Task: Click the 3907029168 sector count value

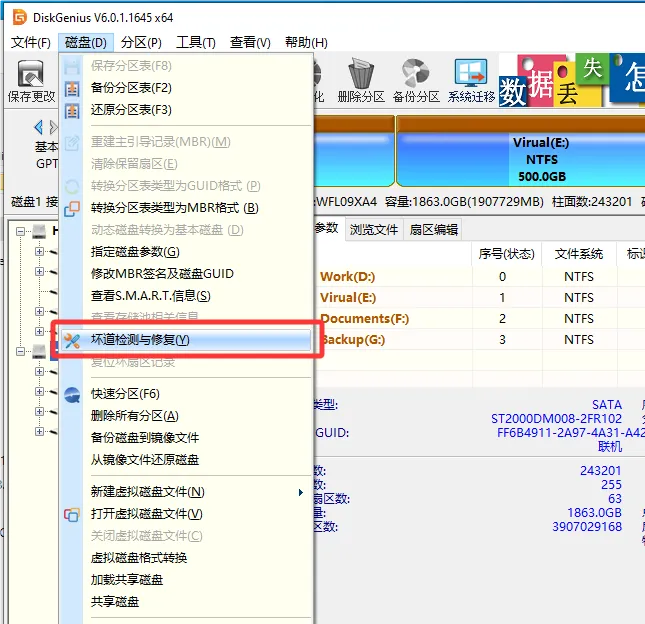Action: pos(587,527)
